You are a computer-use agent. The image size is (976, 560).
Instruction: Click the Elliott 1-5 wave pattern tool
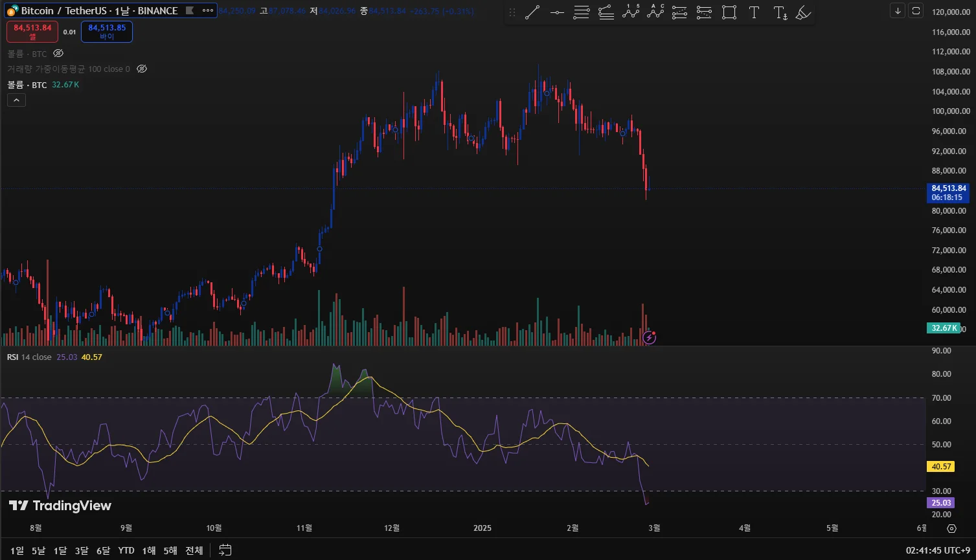click(631, 12)
